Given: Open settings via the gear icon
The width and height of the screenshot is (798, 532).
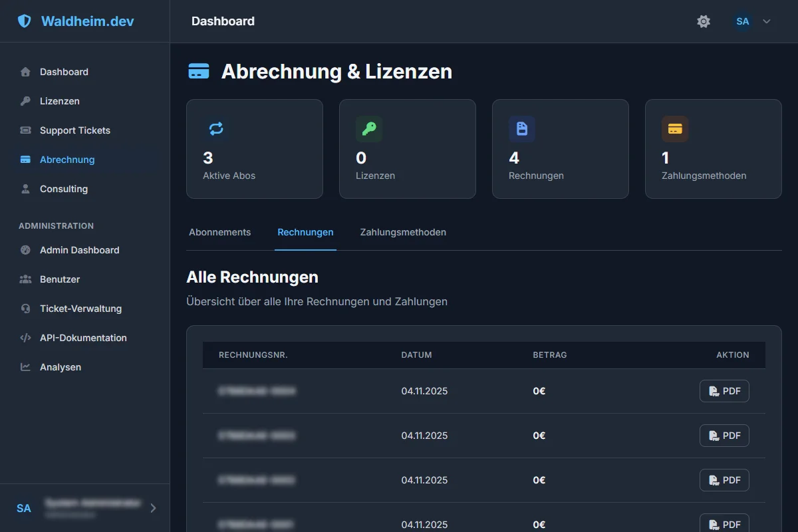Looking at the screenshot, I should click(704, 21).
